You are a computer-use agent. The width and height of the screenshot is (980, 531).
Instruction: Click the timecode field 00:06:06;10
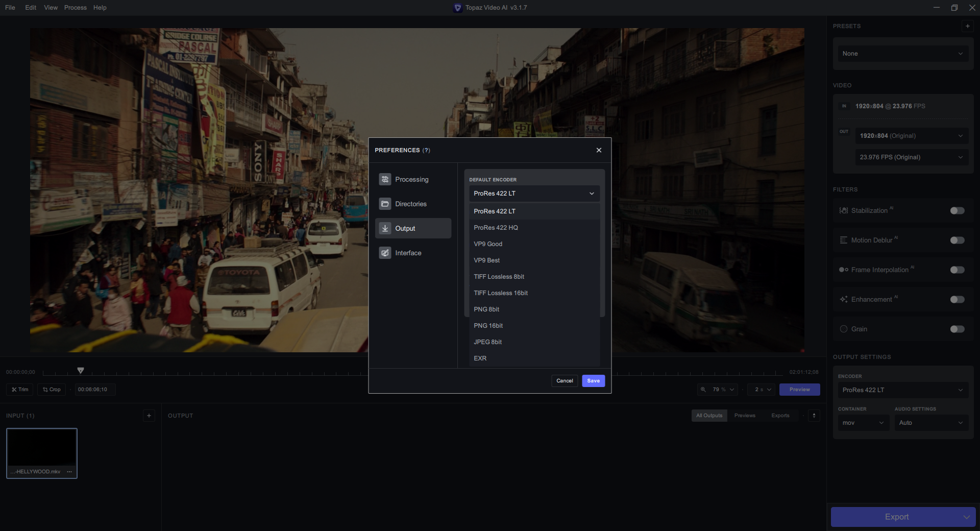(95, 390)
